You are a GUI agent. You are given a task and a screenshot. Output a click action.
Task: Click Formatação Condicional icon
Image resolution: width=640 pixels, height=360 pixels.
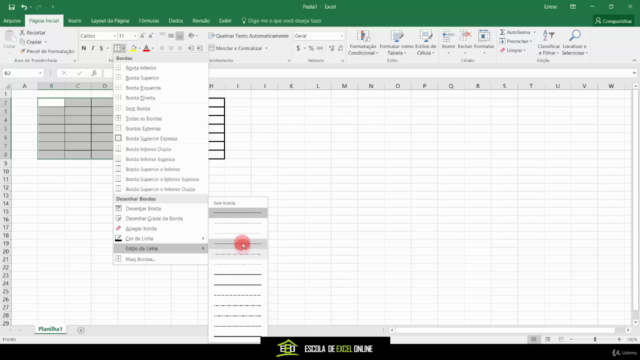click(x=363, y=36)
